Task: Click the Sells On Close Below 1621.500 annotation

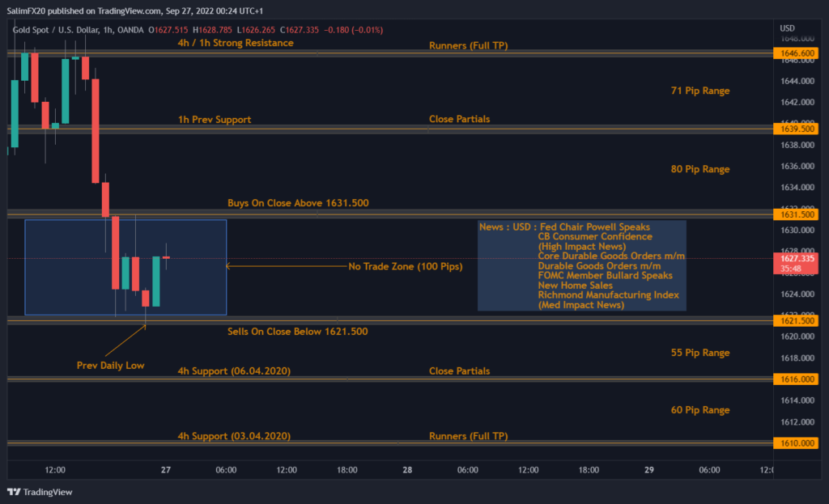Action: pyautogui.click(x=297, y=331)
